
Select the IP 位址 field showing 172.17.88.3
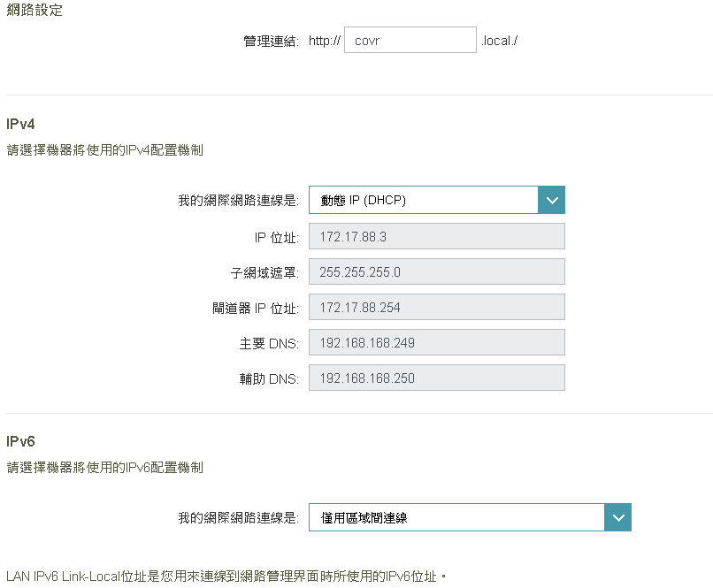click(436, 237)
